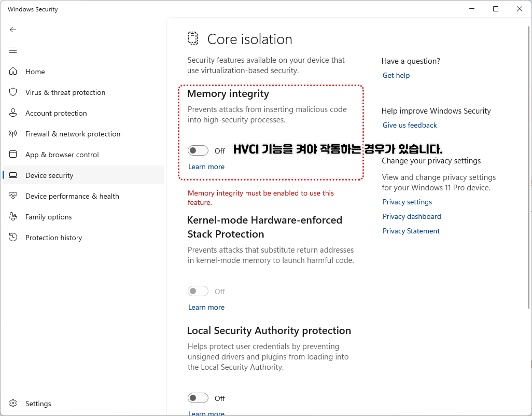This screenshot has height=416, width=532.
Task: Click the vertical scrollbar on the right
Action: pos(529,168)
